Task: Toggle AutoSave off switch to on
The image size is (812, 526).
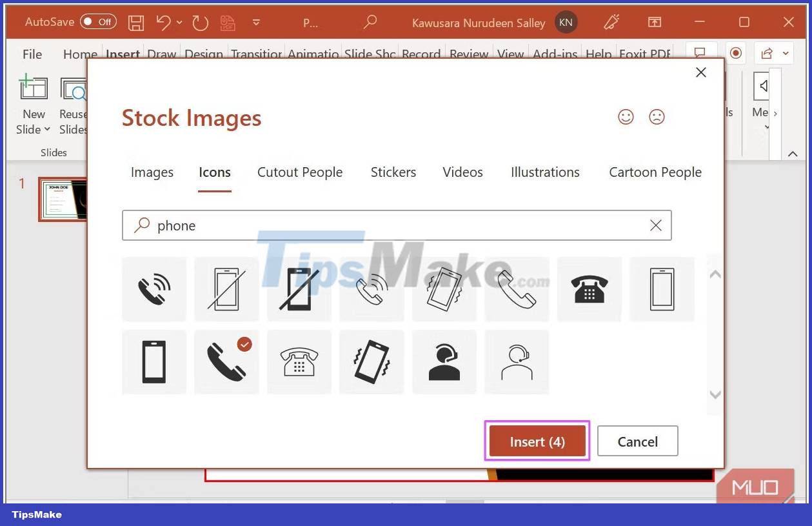Action: pos(98,21)
